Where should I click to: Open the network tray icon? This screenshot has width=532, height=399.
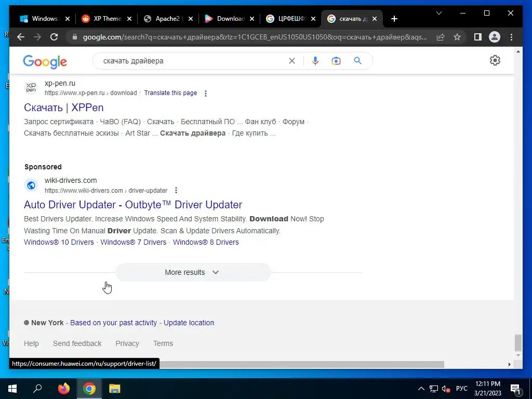coord(434,389)
